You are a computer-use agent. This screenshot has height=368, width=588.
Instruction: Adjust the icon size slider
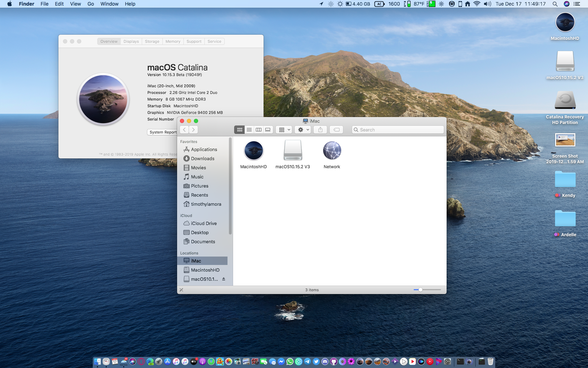[420, 290]
